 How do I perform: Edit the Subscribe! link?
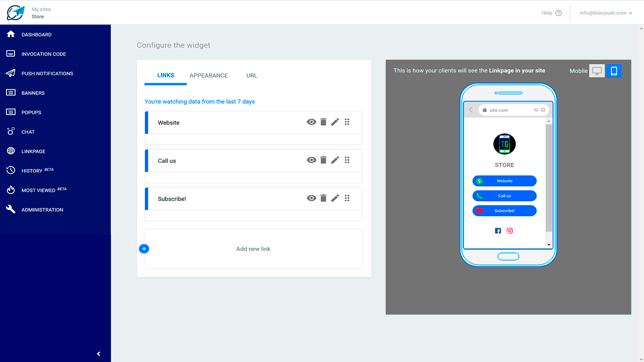click(x=335, y=198)
